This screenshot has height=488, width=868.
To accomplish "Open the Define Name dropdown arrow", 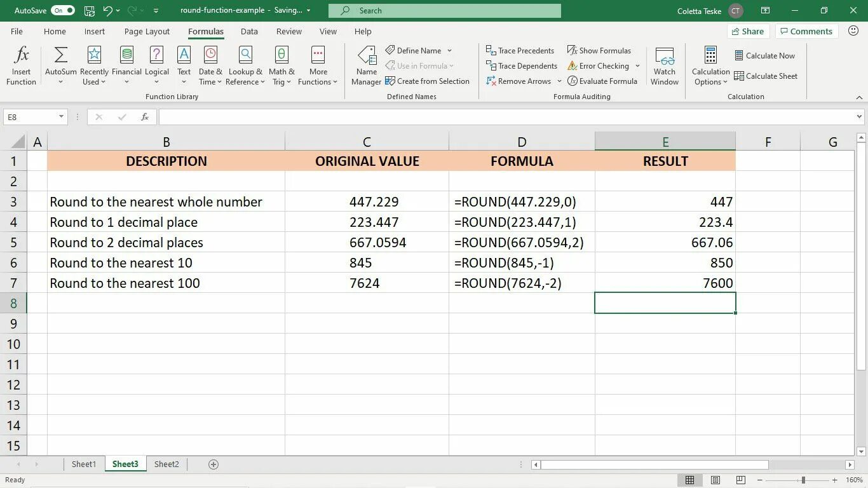I will click(x=449, y=51).
